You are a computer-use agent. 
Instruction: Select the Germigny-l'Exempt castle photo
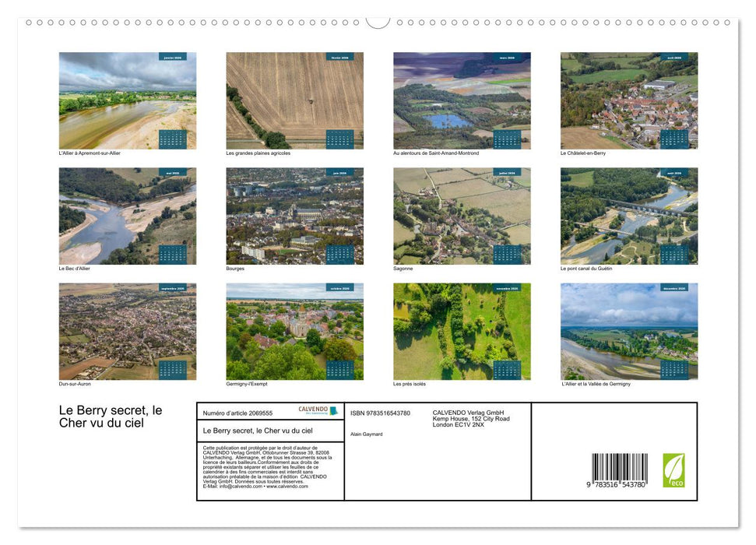pos(294,331)
